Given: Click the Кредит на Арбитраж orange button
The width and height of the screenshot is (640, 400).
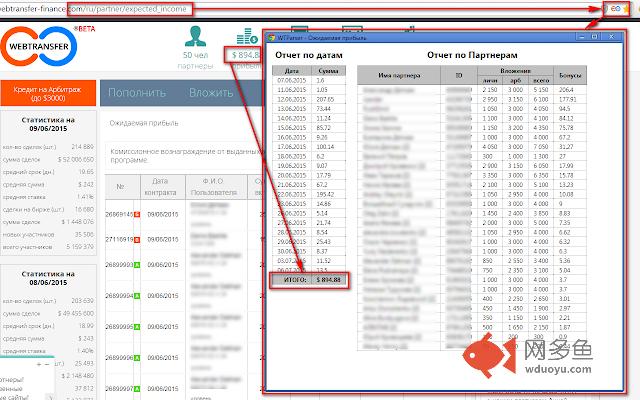Looking at the screenshot, I should (x=48, y=93).
